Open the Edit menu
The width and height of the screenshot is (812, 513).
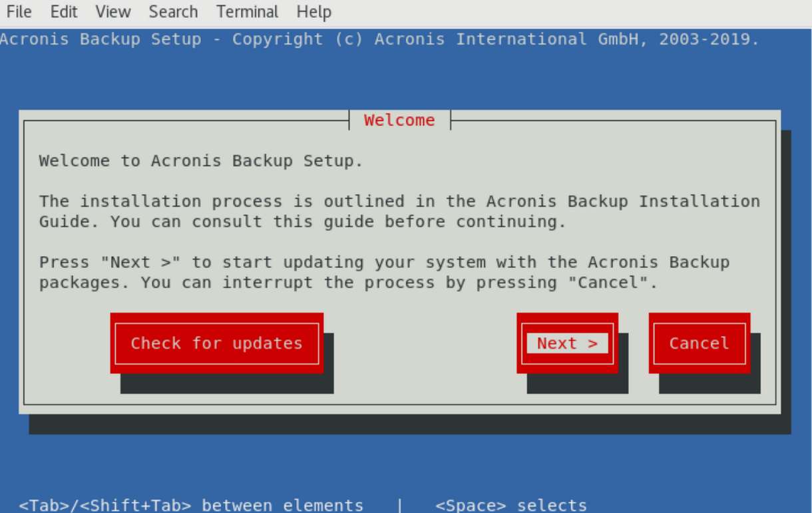point(64,11)
